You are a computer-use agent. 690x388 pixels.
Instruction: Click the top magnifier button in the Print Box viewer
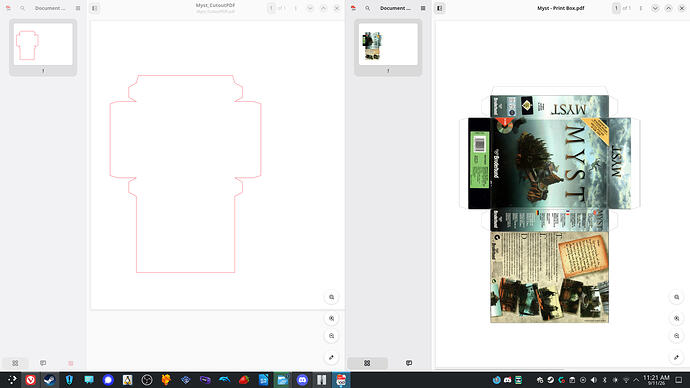[676, 297]
